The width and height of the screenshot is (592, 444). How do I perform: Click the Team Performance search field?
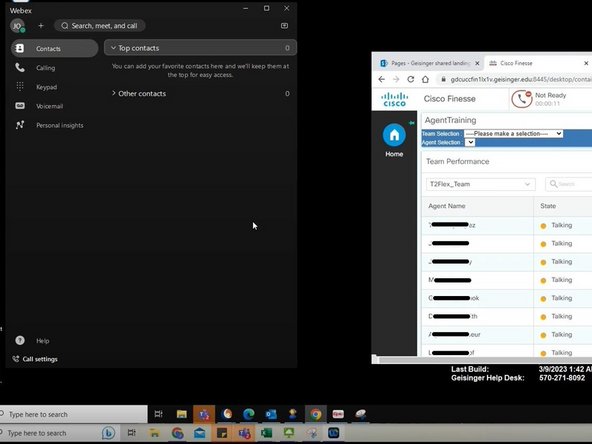(568, 184)
